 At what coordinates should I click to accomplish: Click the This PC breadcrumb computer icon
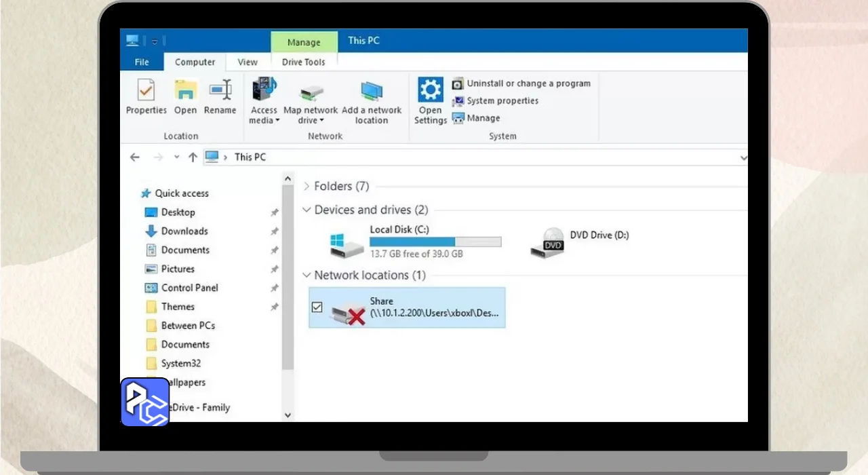click(212, 157)
